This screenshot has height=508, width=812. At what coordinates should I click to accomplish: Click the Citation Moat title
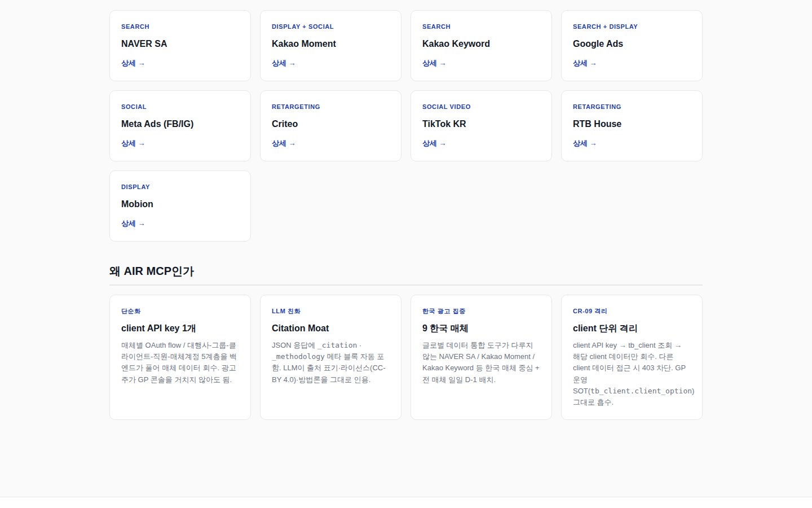tap(301, 328)
